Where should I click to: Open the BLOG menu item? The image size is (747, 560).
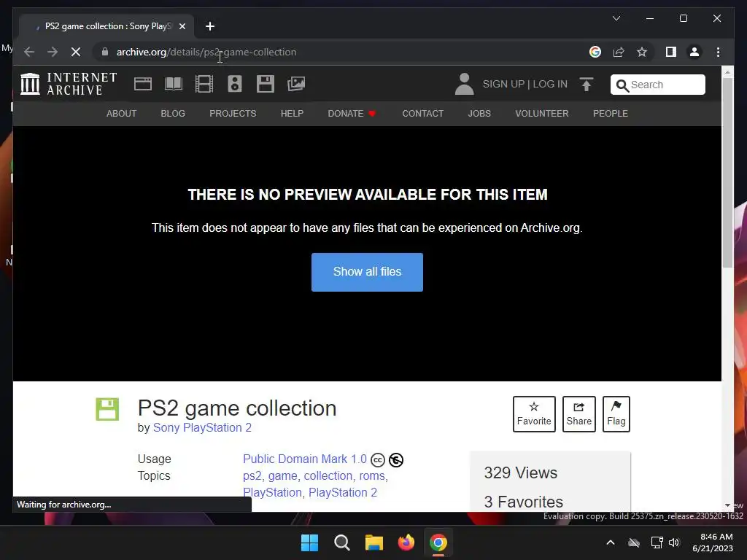173,114
